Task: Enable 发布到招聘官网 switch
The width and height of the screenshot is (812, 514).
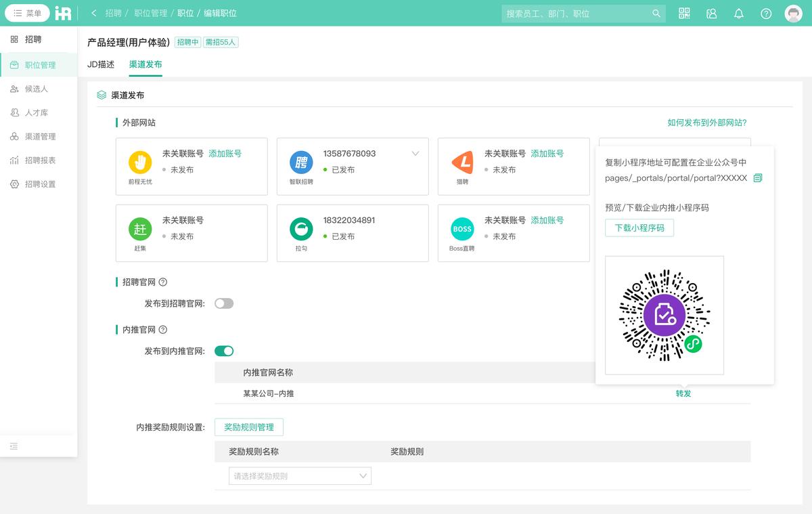Action: click(x=224, y=303)
